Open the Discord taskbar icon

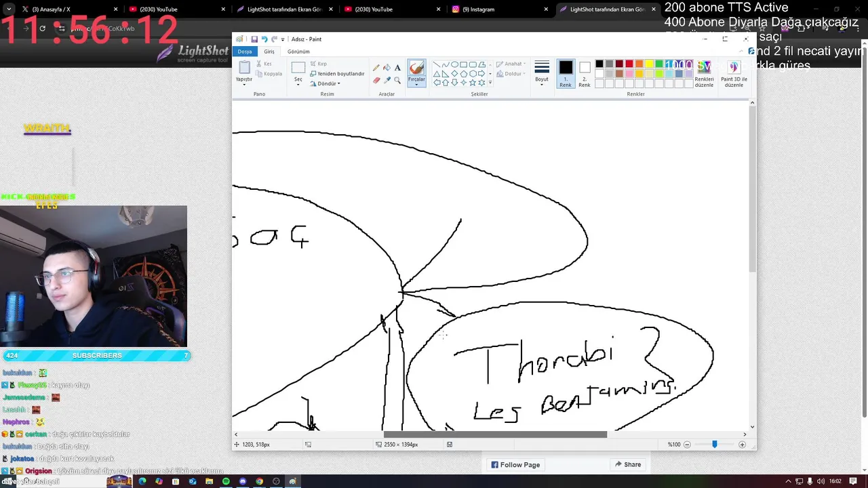point(243,481)
